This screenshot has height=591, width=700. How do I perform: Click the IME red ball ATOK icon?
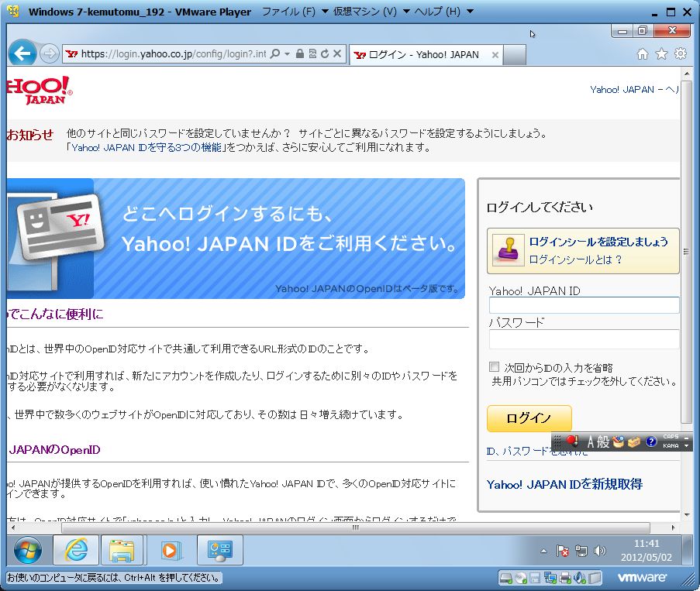click(x=572, y=442)
